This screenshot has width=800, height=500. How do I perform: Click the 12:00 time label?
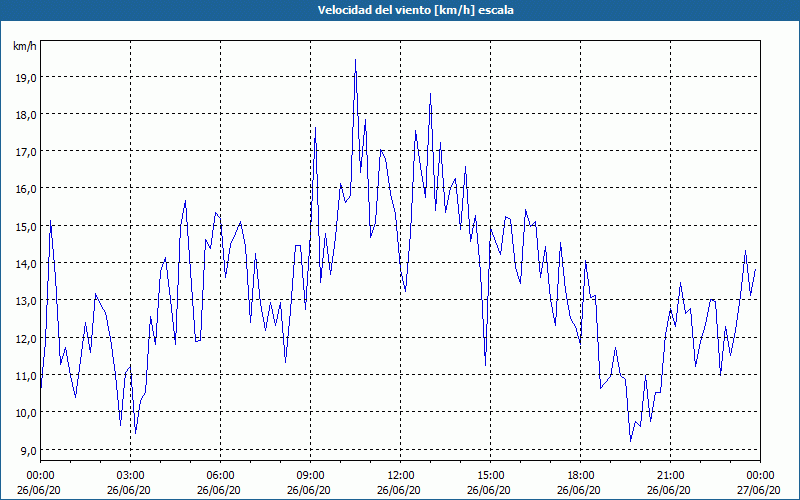[x=401, y=476]
